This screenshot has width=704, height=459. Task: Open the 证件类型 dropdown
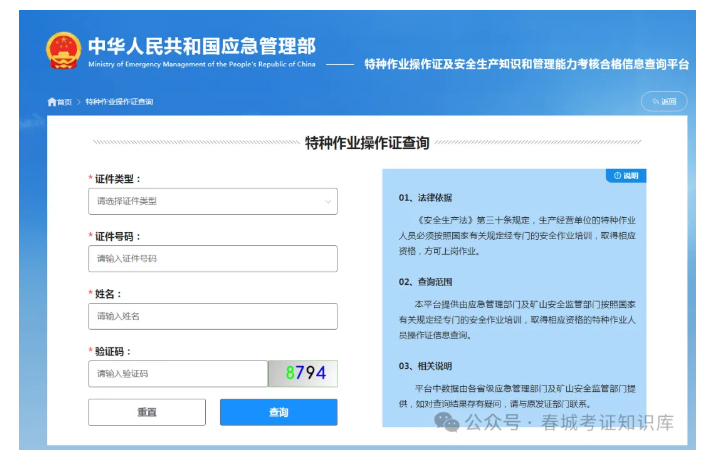tap(212, 201)
